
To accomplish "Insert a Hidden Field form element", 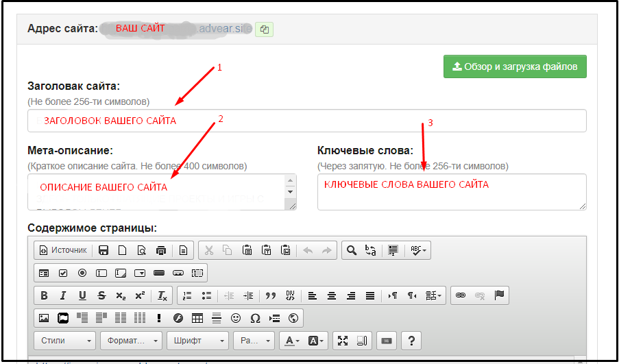I will click(x=197, y=274).
